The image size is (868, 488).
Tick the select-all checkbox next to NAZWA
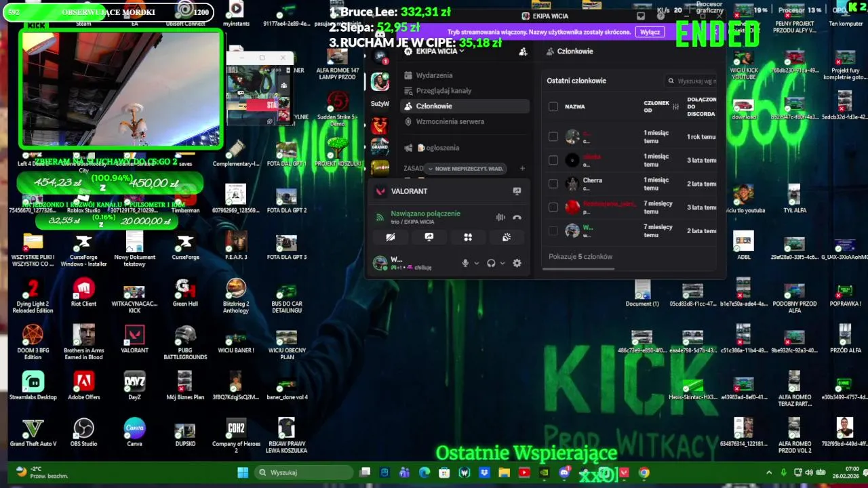click(x=553, y=106)
